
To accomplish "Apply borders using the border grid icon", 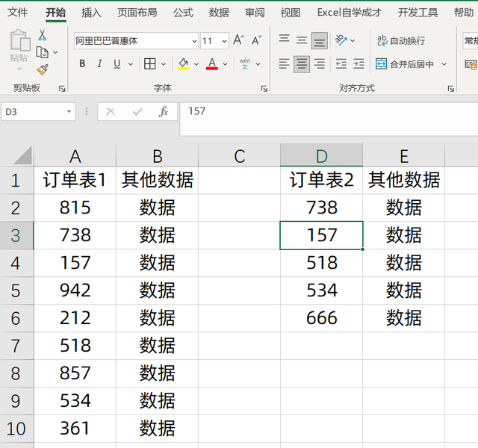I will coord(149,64).
